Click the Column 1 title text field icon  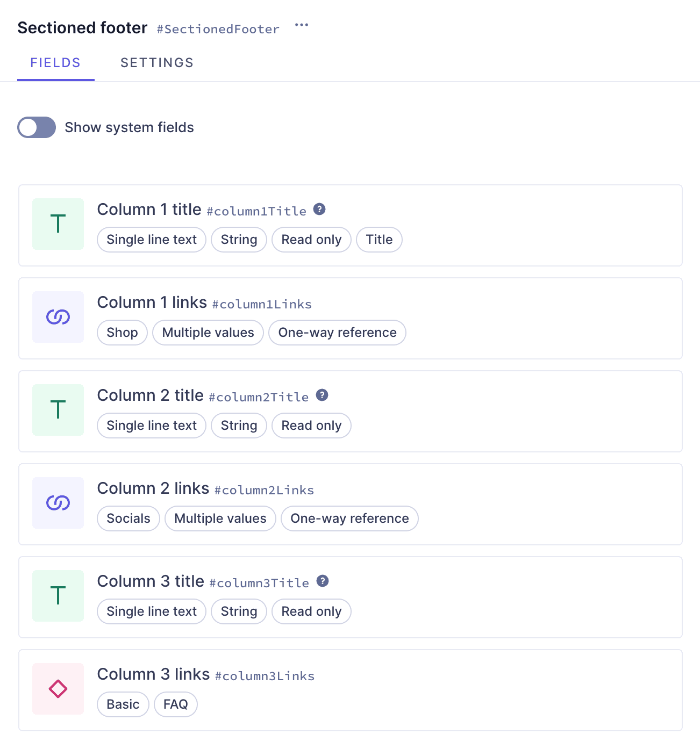coord(58,224)
